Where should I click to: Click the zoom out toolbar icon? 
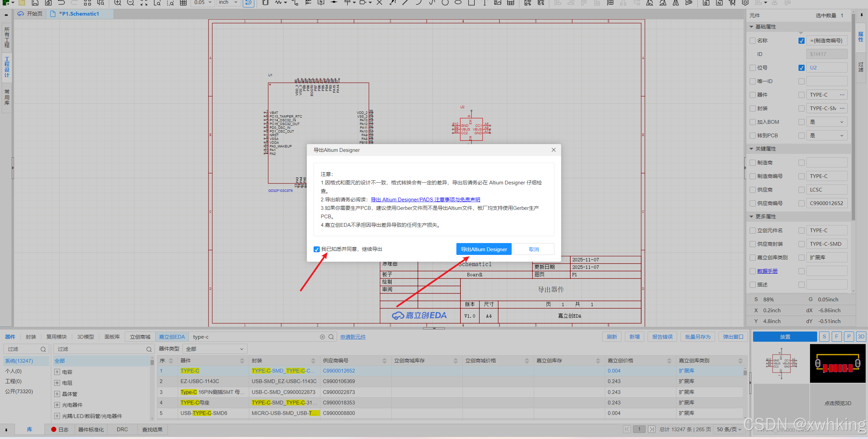(x=131, y=3)
